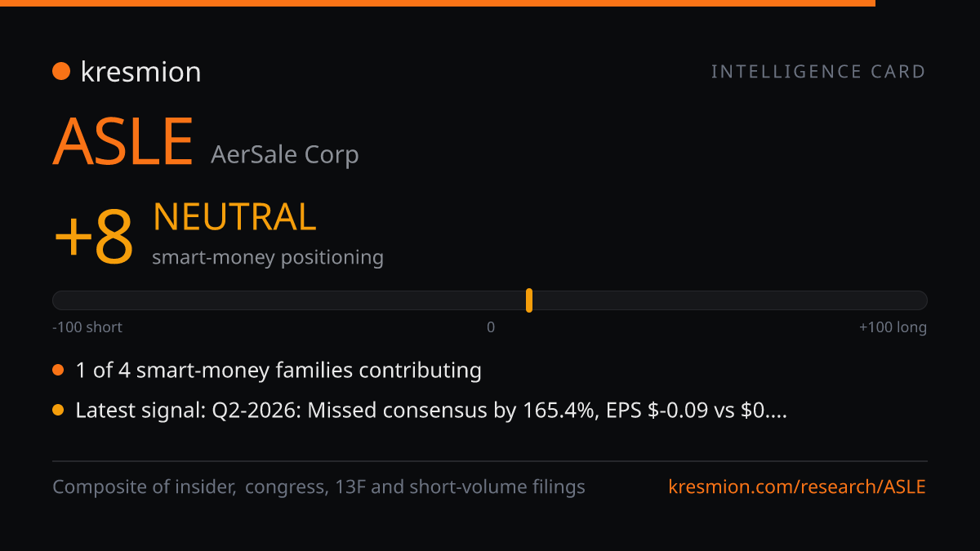Open the kresmion.com/research/ASLE link
Viewport: 980px width, 551px height.
[797, 487]
